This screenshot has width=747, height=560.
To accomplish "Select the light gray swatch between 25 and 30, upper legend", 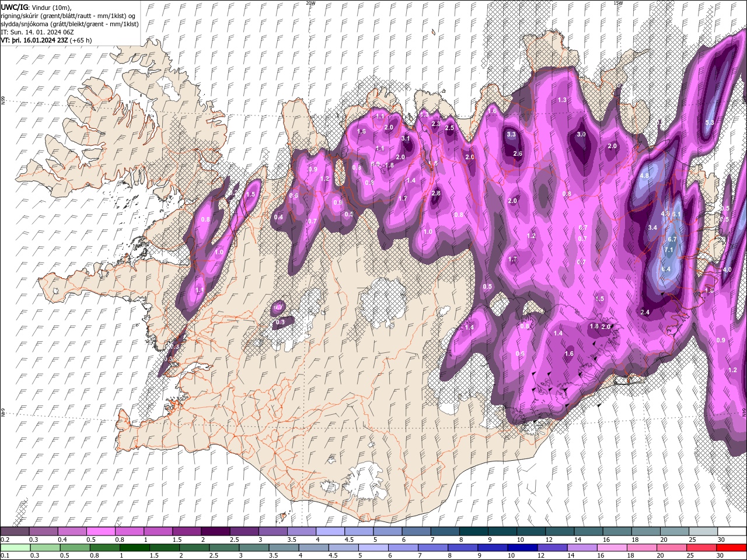I will pos(703,531).
